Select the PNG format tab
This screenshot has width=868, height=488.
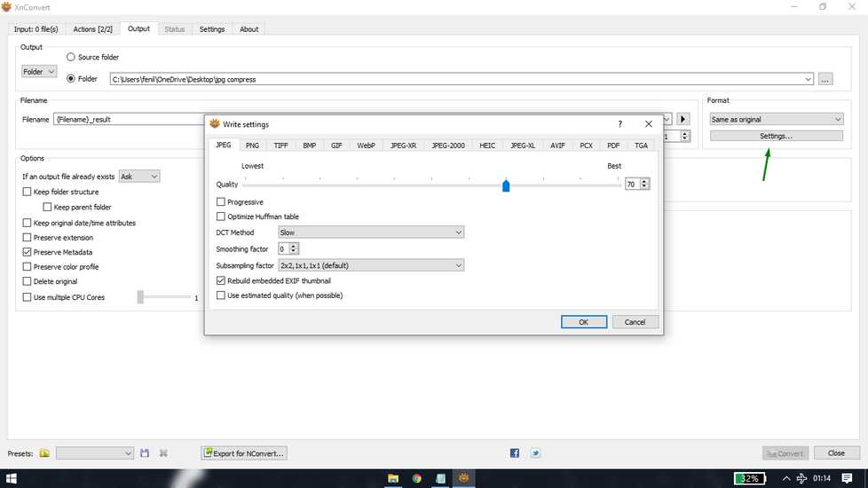click(x=252, y=146)
